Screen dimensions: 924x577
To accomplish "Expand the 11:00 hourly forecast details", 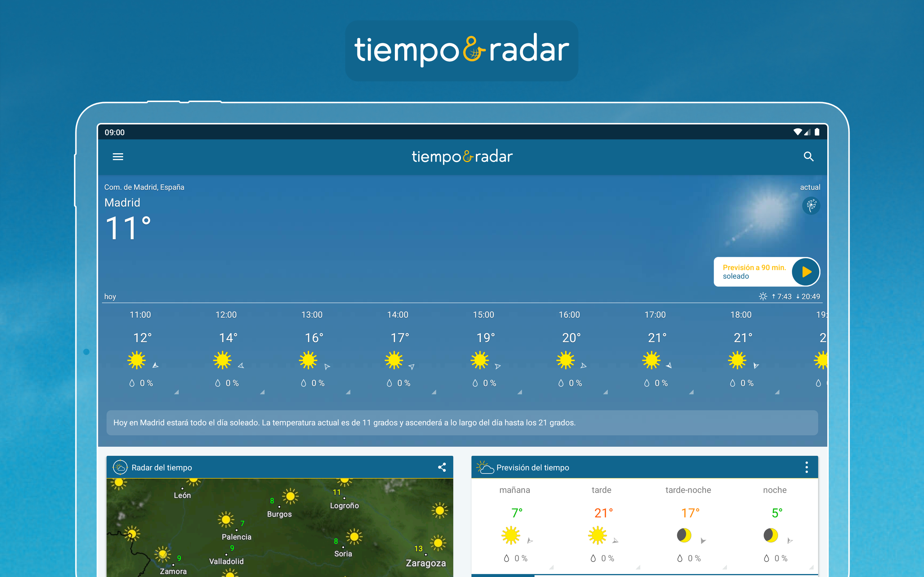I will [x=176, y=392].
